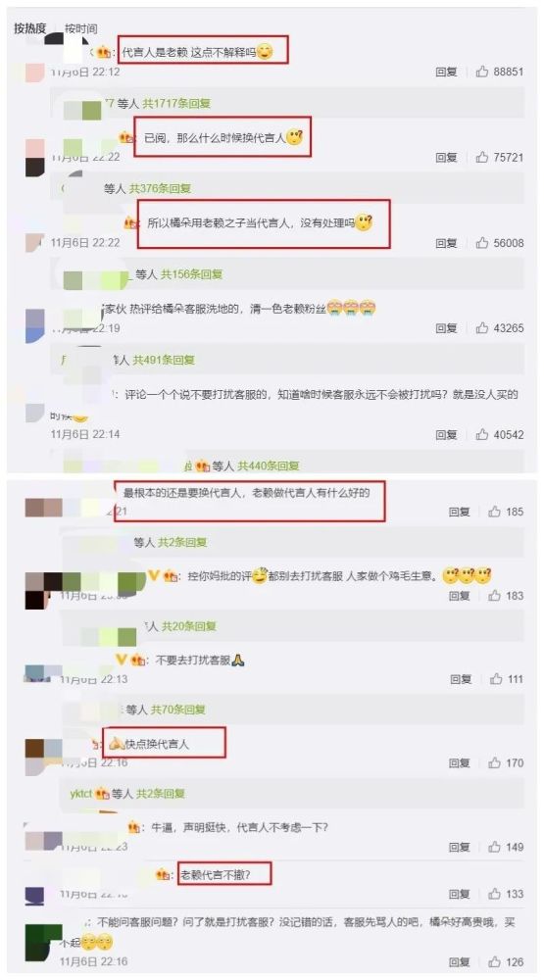Screen dimensions: 544x980
Task: Click thumbs-up icon beside 75721
Action: [x=482, y=158]
